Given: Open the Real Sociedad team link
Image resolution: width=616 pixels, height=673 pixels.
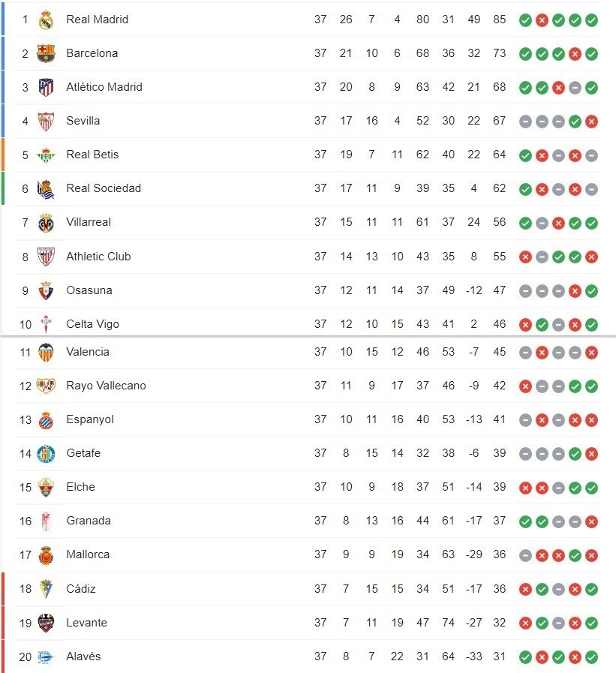Looking at the screenshot, I should click(x=104, y=188).
